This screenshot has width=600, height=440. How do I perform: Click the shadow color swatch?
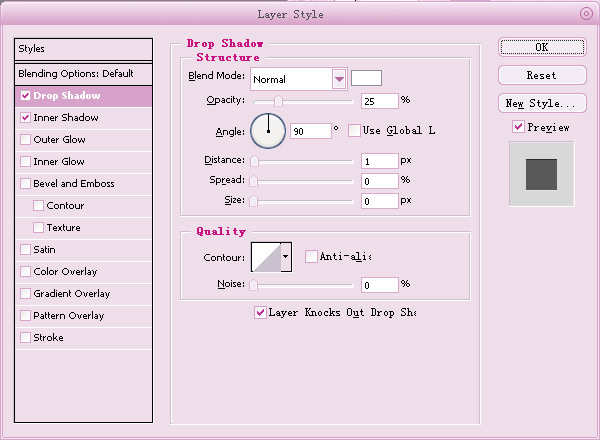click(366, 78)
